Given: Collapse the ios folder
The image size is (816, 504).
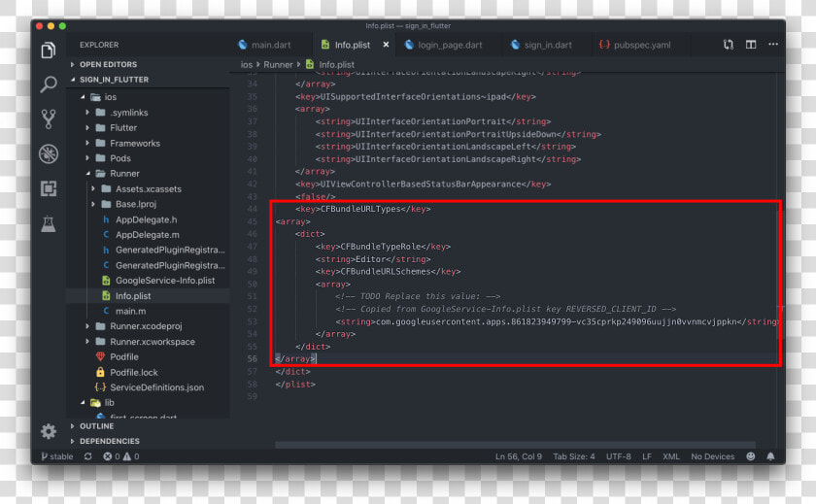Looking at the screenshot, I should [111, 97].
